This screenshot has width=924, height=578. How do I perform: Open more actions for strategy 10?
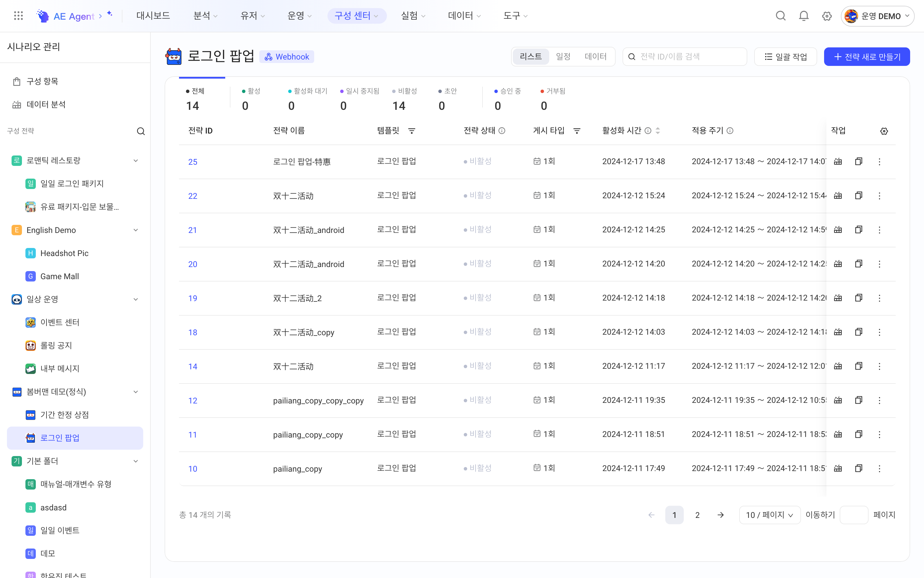point(879,468)
